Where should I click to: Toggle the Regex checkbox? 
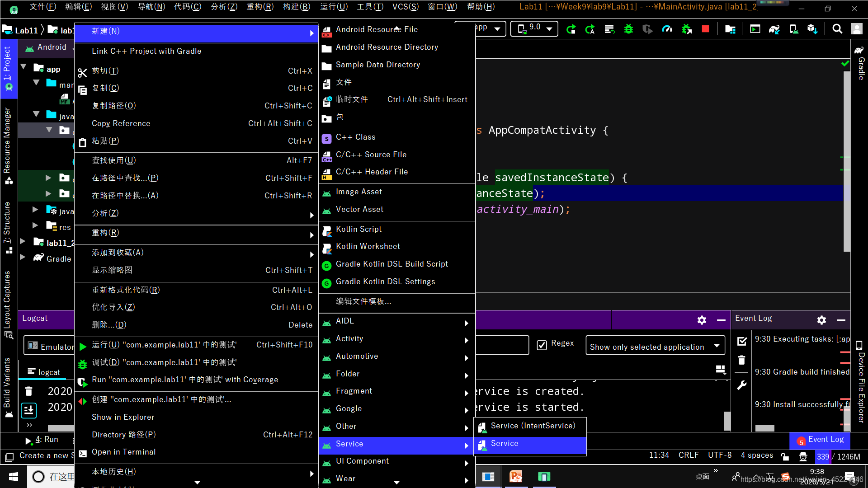point(542,345)
